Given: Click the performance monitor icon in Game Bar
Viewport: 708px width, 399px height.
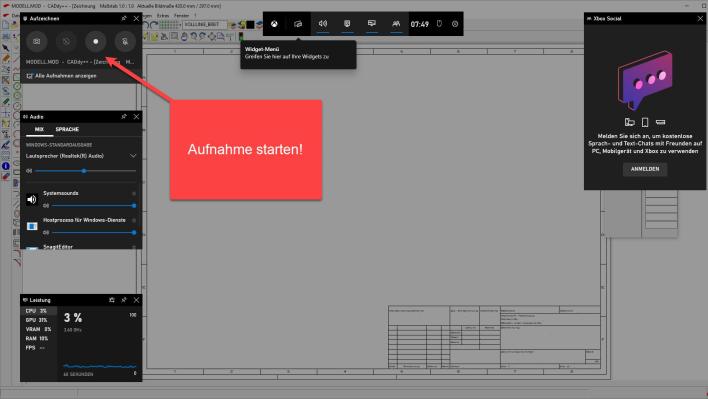Looking at the screenshot, I should pyautogui.click(x=372, y=23).
